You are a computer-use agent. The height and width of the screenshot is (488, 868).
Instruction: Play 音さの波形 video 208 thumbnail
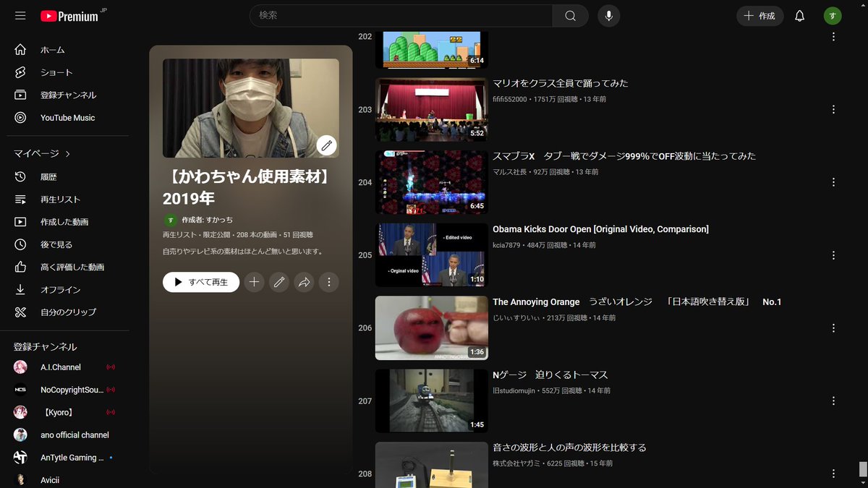[x=431, y=466]
